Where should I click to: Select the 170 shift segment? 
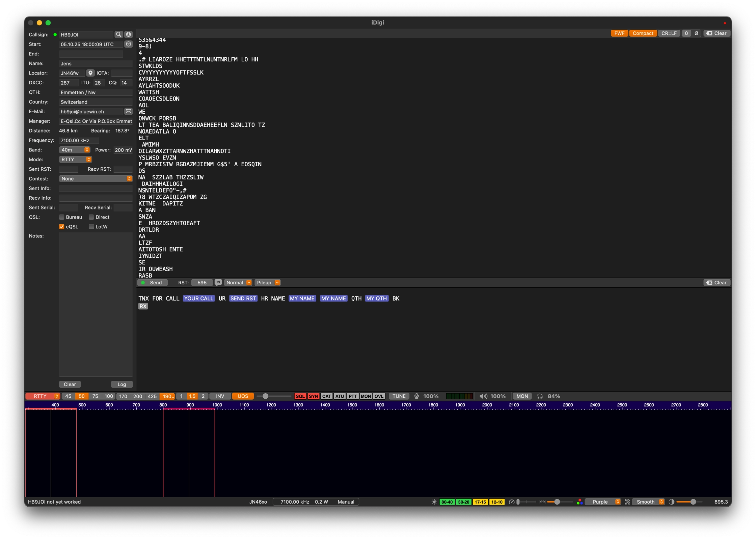123,396
